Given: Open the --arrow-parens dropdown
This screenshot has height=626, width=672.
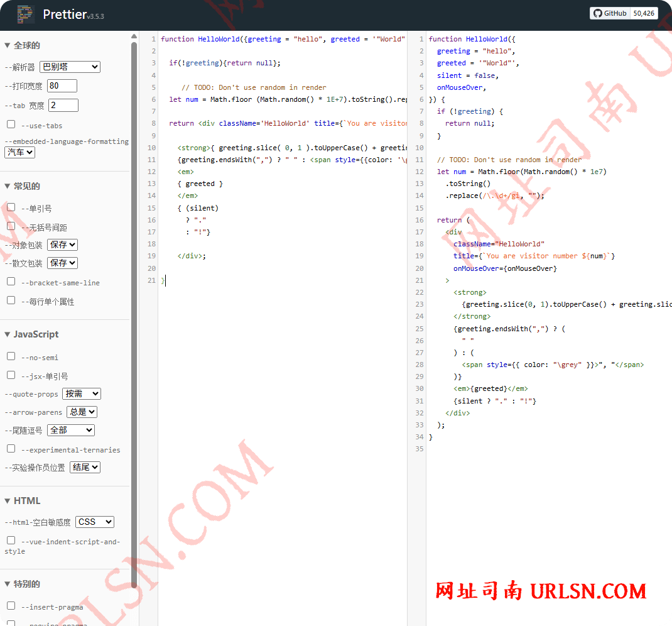Looking at the screenshot, I should (x=82, y=412).
